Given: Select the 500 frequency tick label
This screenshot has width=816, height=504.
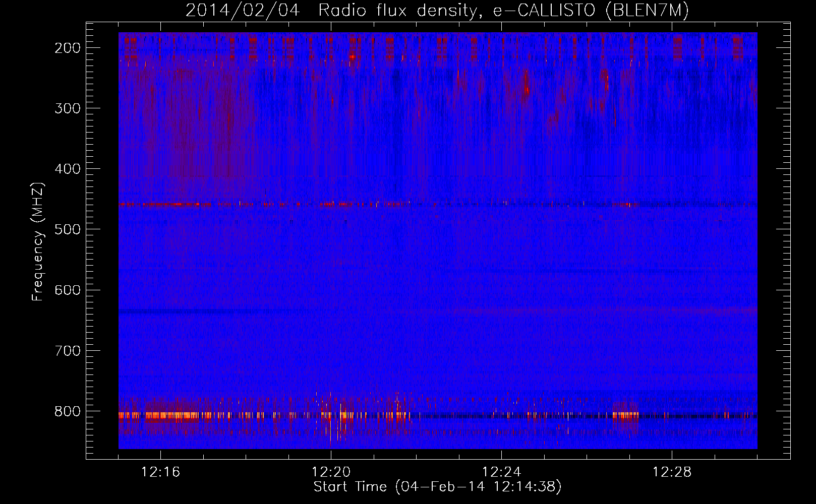Looking at the screenshot, I should click(x=67, y=229).
